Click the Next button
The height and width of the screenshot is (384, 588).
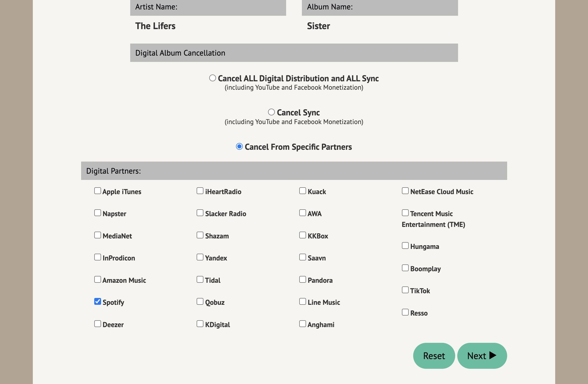click(x=482, y=356)
